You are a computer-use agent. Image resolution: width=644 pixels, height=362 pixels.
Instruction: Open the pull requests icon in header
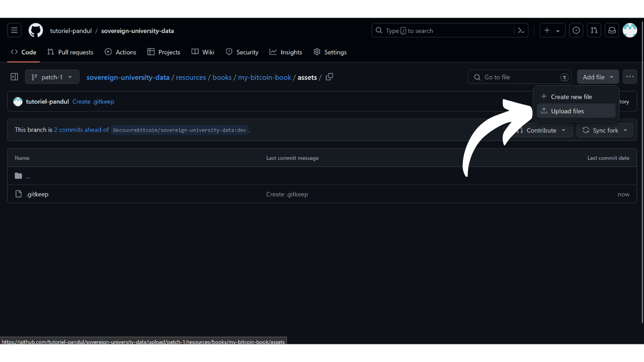(x=594, y=30)
